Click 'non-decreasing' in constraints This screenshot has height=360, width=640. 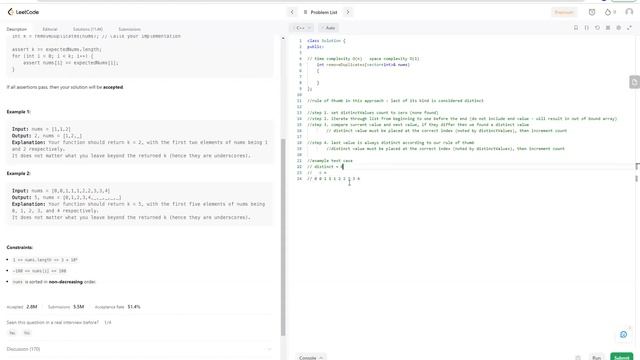click(x=66, y=282)
